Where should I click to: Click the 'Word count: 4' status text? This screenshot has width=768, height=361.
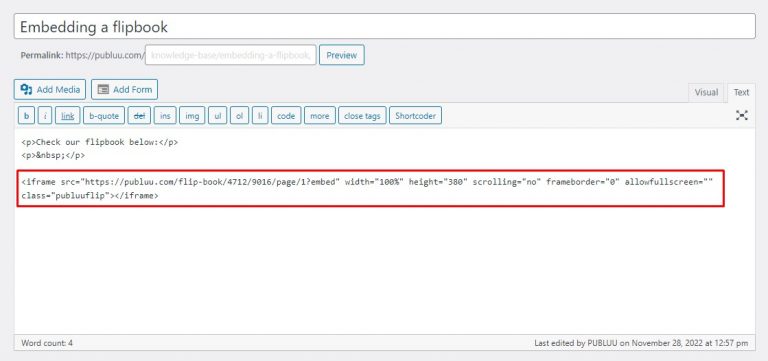(x=47, y=343)
